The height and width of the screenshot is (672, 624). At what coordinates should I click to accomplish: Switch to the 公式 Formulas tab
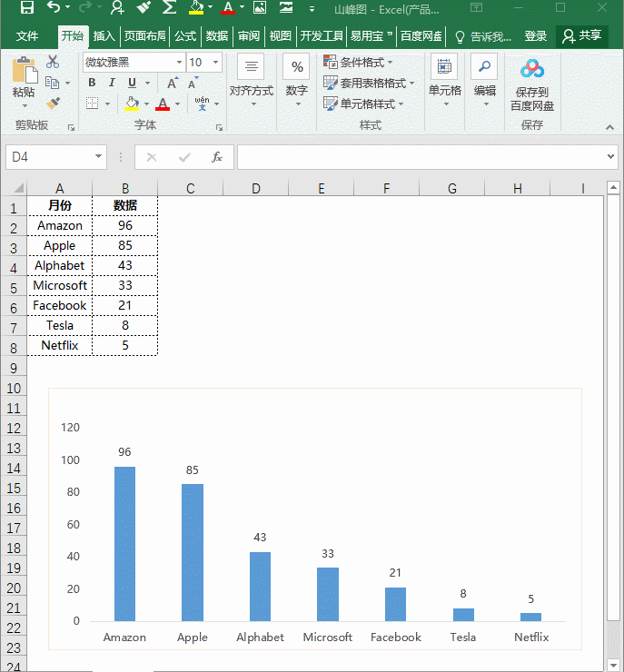[x=185, y=36]
